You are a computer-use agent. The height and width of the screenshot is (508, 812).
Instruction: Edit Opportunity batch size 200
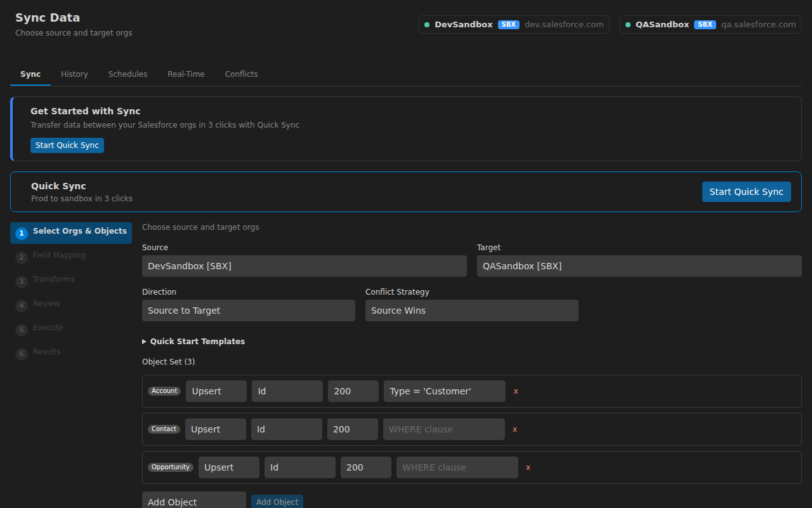(x=366, y=467)
